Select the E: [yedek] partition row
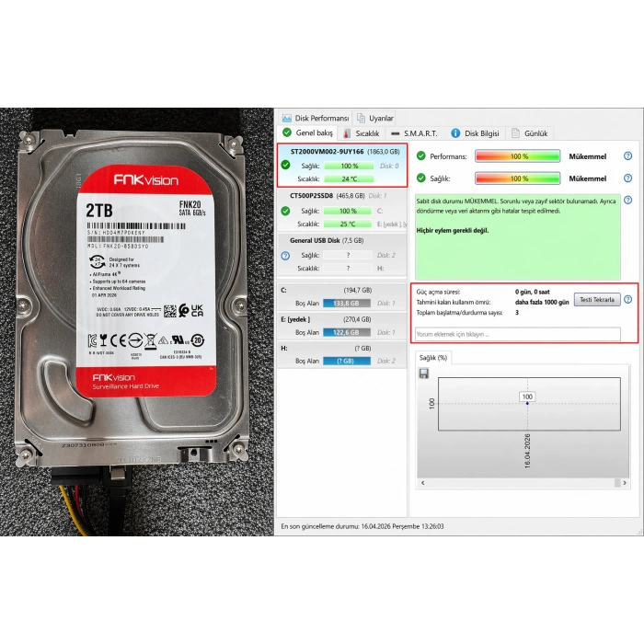 pyautogui.click(x=342, y=326)
